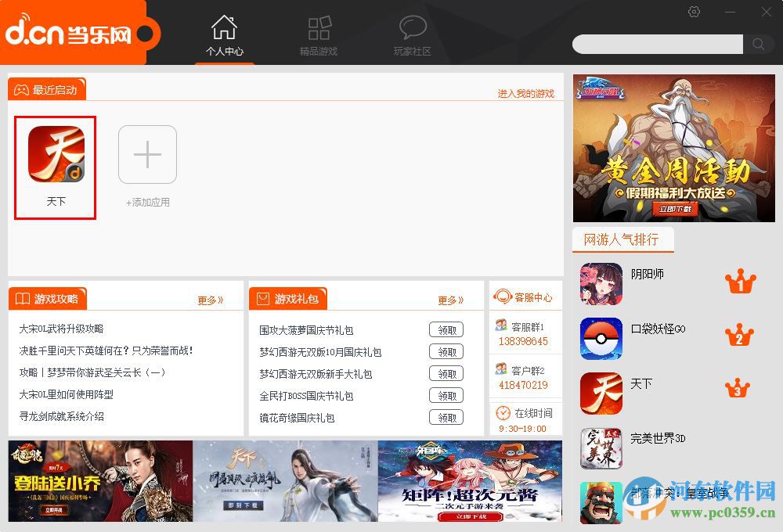The width and height of the screenshot is (783, 532).
Task: Click the 完美世界3D game icon
Action: [601, 448]
